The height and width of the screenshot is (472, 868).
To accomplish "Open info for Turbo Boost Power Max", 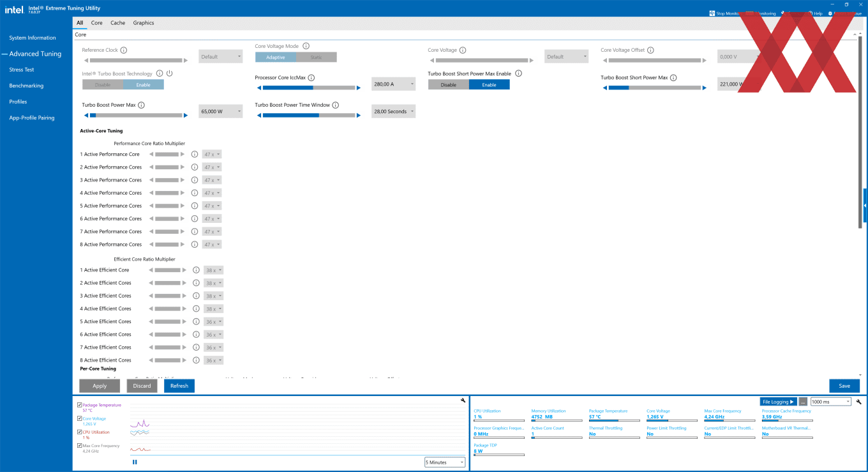I will [141, 105].
